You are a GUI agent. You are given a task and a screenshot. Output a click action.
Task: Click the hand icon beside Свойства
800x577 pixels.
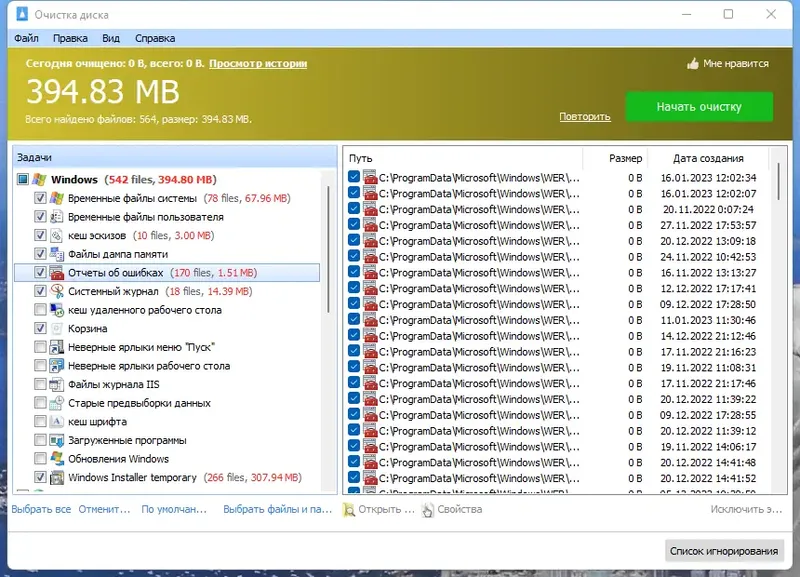[428, 510]
